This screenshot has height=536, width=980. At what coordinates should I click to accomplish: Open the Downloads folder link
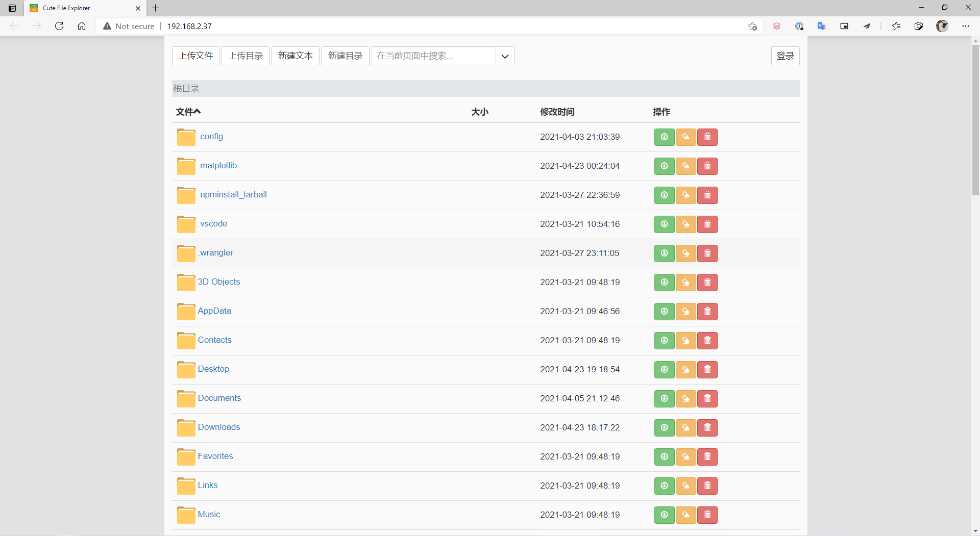pos(219,427)
